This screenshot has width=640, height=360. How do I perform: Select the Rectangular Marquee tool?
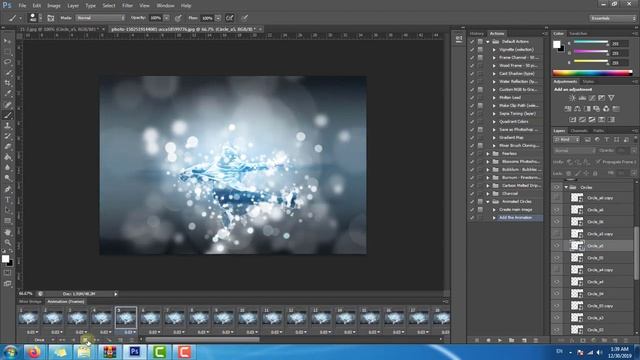tap(7, 52)
